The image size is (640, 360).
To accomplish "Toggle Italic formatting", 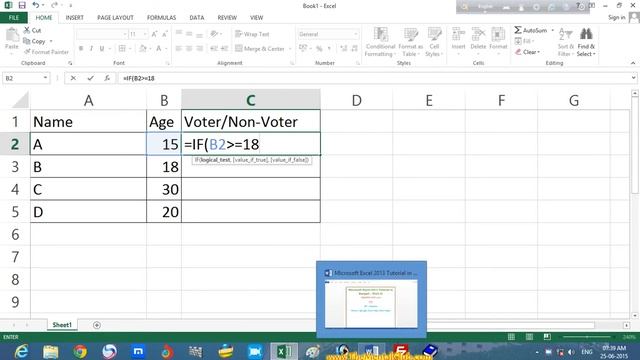I will pos(91,49).
